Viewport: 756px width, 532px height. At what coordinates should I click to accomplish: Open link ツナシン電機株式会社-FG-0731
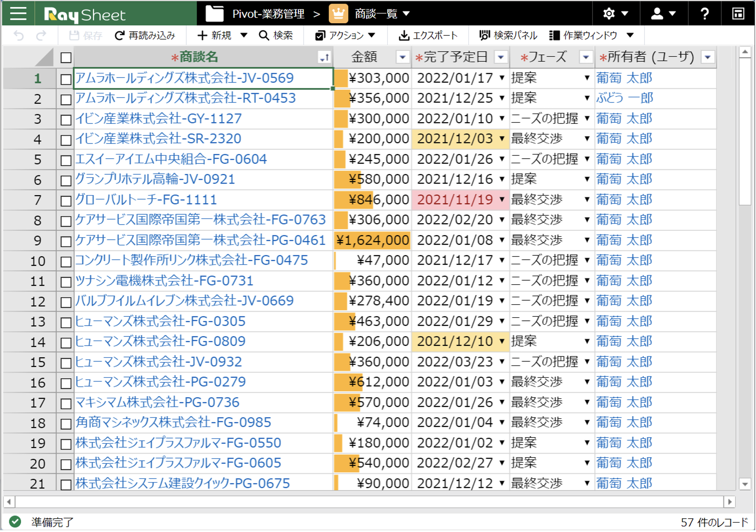click(x=164, y=281)
